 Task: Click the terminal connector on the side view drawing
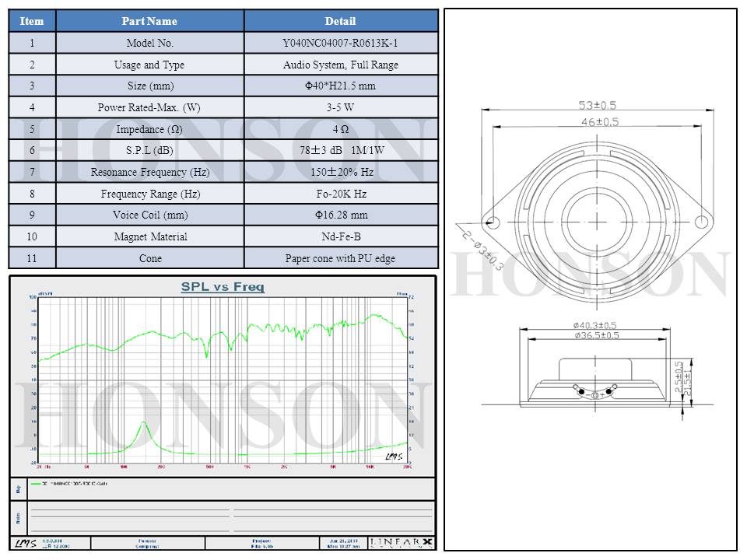[x=595, y=392]
